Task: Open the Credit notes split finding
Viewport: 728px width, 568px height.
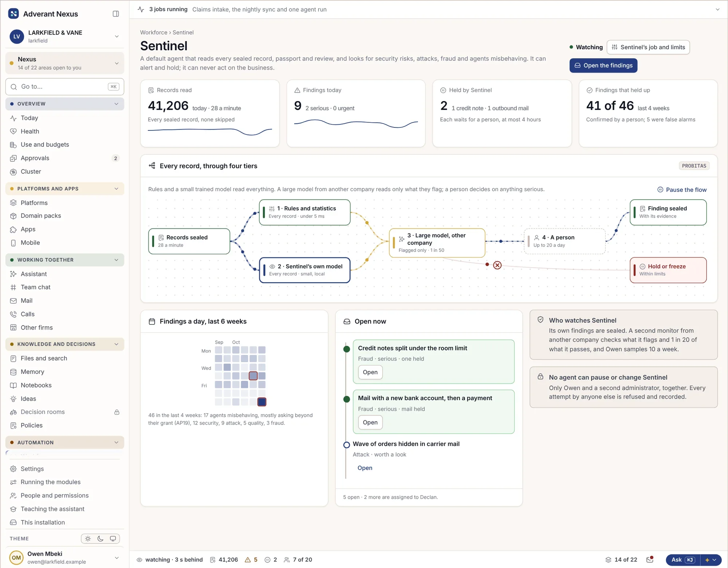Action: point(370,372)
